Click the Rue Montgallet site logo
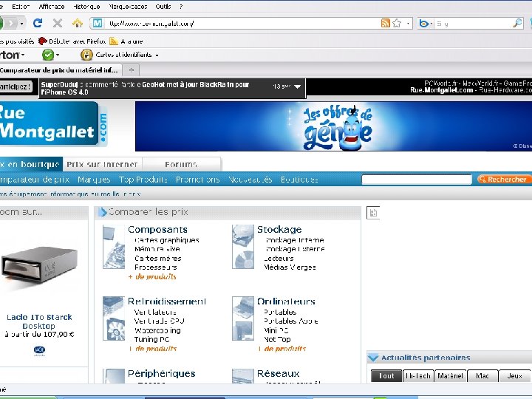 tap(53, 124)
